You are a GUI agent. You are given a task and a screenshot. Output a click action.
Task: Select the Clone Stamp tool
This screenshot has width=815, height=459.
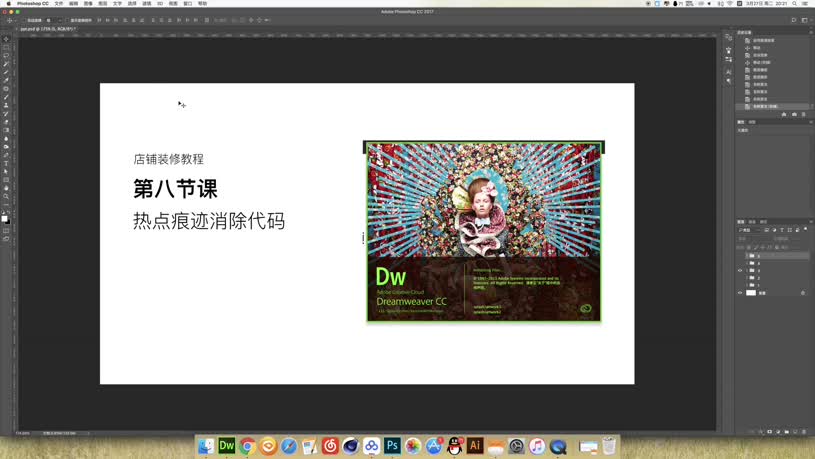tap(6, 106)
